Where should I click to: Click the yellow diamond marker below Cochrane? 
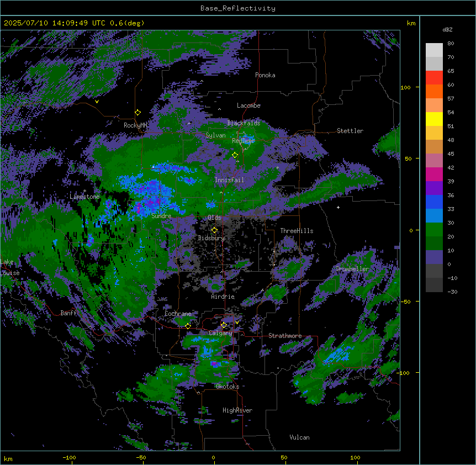pos(188,326)
